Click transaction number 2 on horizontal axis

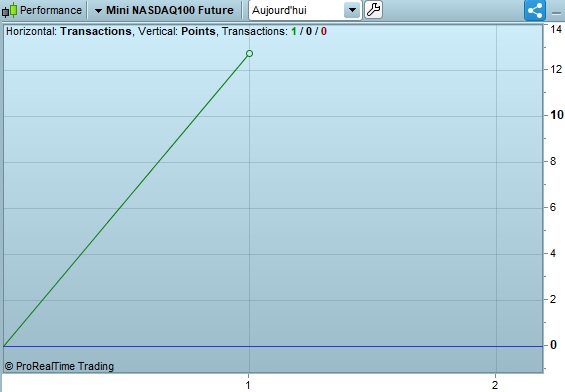tap(495, 385)
